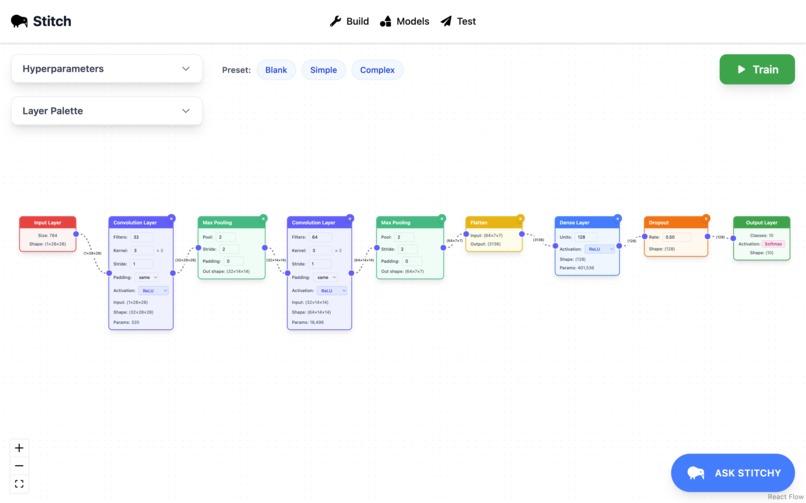Select the Flatten node header
Viewport: 806px width, 503px height.
click(x=494, y=222)
